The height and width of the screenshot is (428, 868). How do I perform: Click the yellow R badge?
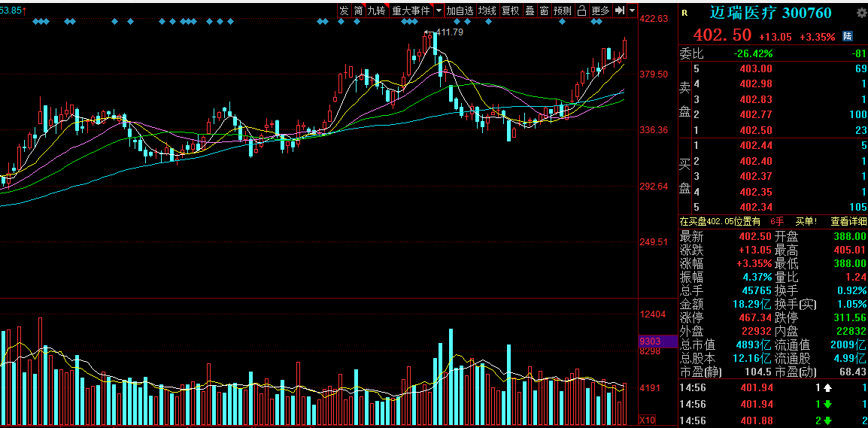tap(684, 14)
